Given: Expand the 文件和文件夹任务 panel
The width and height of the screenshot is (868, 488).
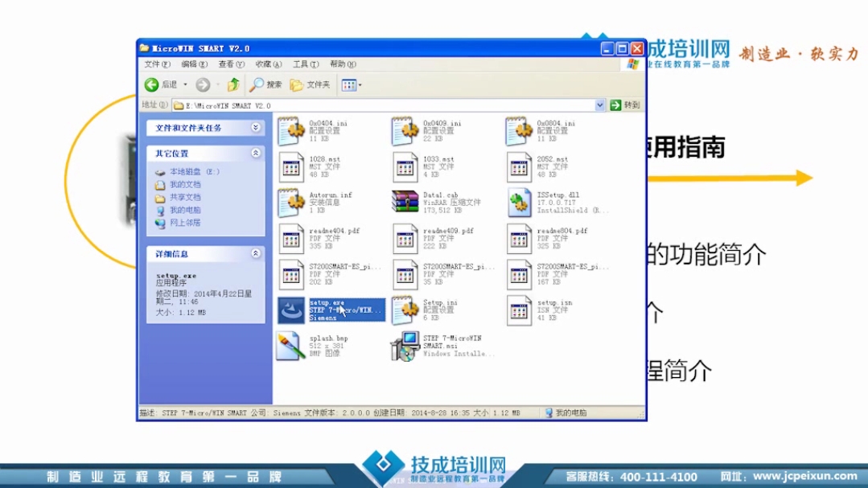Looking at the screenshot, I should [x=255, y=128].
